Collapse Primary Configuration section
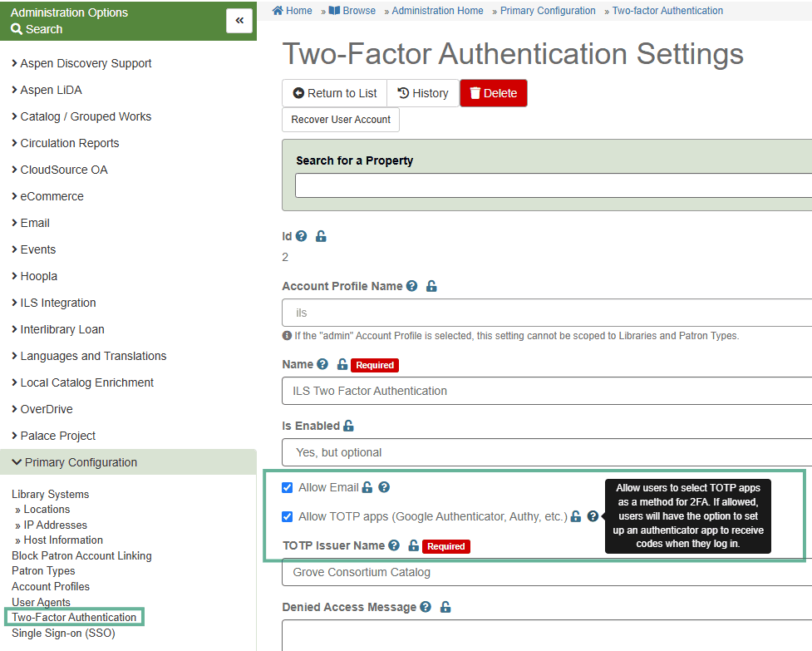 tap(128, 462)
